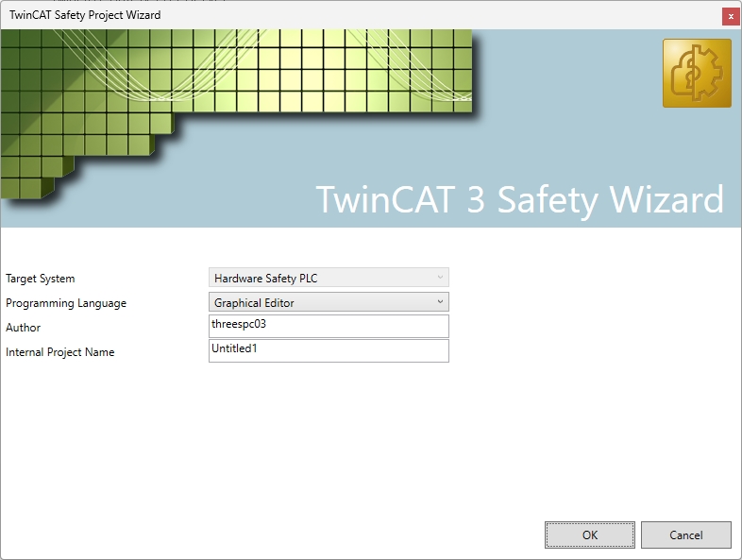The width and height of the screenshot is (742, 560).
Task: Close the wizard with the red X
Action: tap(731, 17)
